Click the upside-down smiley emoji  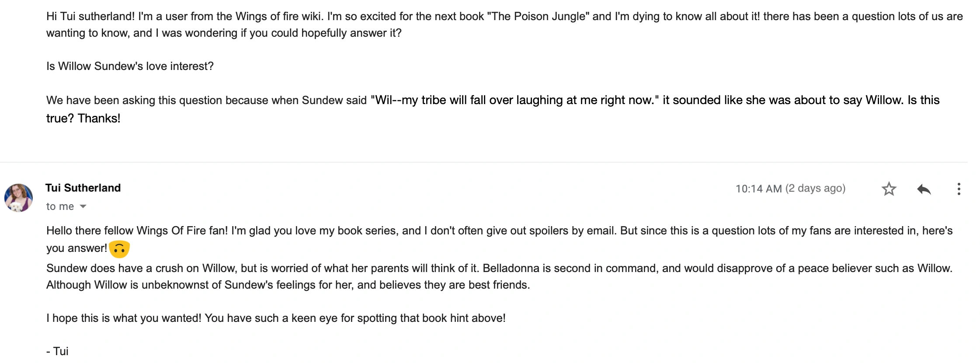pos(119,249)
